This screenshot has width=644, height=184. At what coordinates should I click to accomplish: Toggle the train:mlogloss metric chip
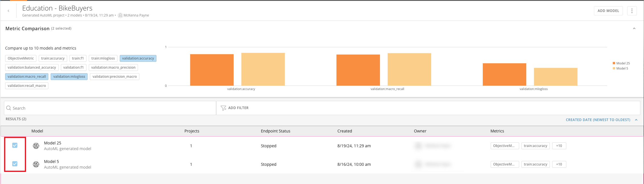tap(103, 58)
